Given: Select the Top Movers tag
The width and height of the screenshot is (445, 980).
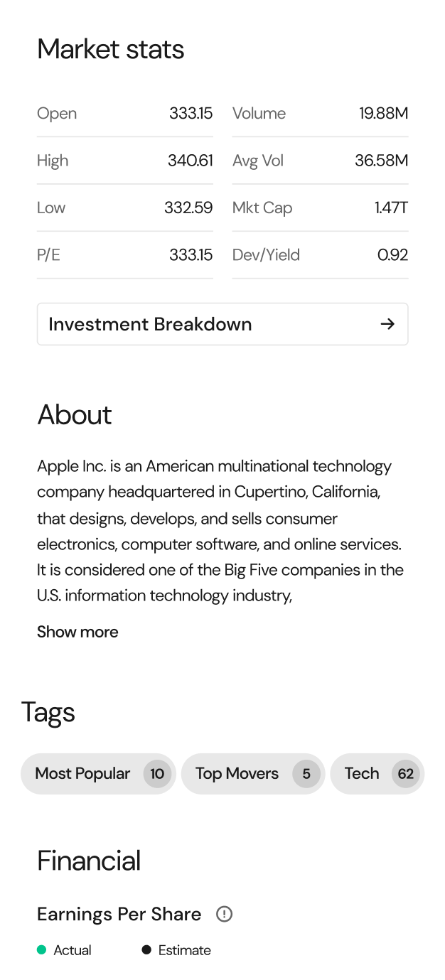Looking at the screenshot, I should [x=253, y=773].
